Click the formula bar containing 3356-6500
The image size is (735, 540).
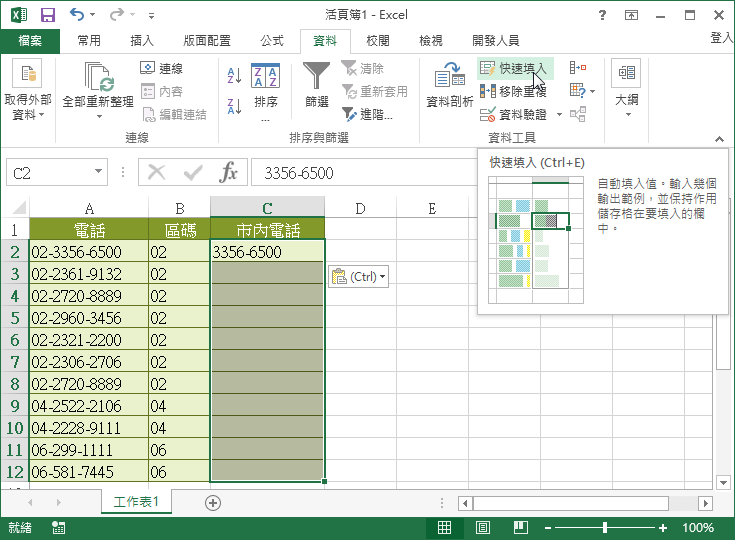(x=364, y=173)
